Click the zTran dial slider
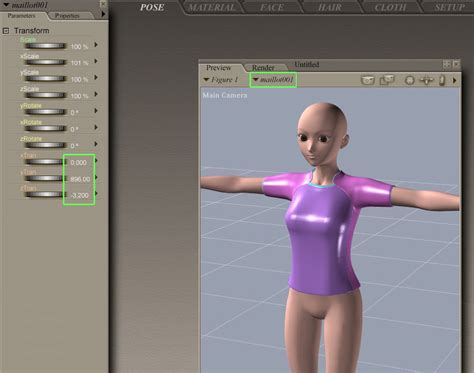This screenshot has width=474, height=373. (45, 195)
